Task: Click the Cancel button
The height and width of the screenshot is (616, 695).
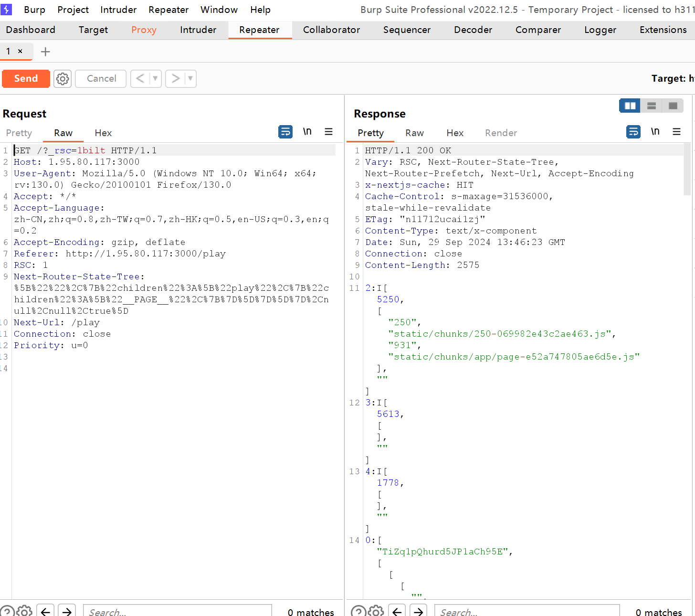Action: [x=101, y=79]
